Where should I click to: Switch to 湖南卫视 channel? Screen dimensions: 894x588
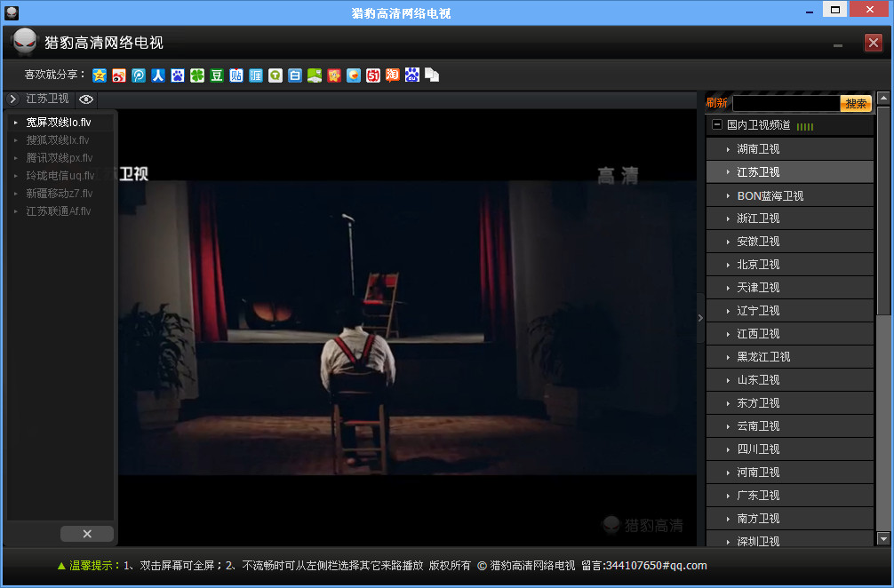(x=758, y=149)
